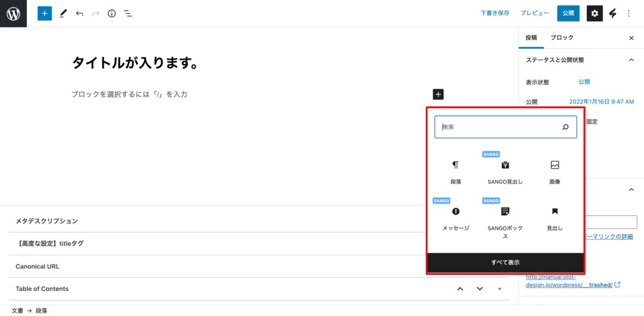This screenshot has height=316, width=644.
Task: Move Table of Contents panel down
Action: coord(480,289)
